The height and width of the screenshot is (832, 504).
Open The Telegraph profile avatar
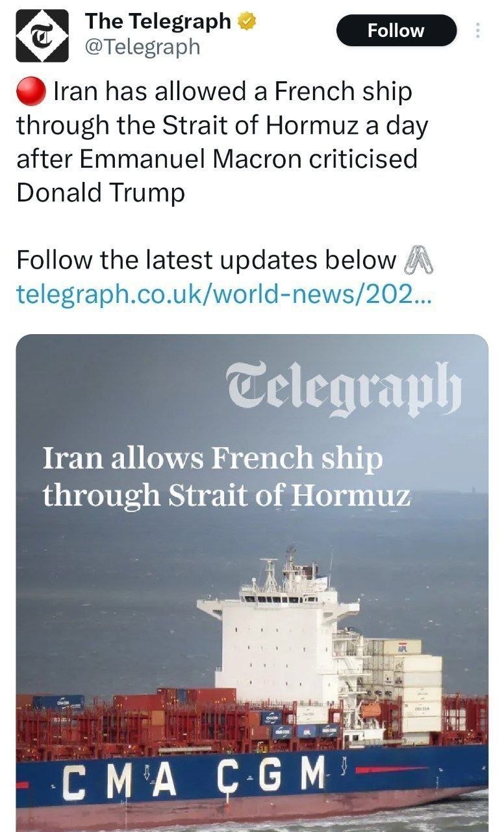click(42, 36)
